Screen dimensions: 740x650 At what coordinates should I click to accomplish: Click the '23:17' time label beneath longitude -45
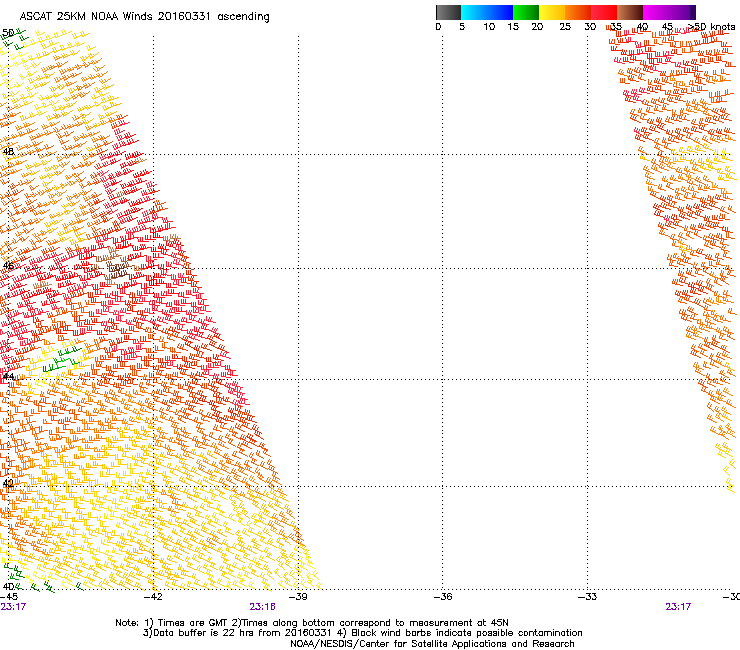[x=13, y=607]
